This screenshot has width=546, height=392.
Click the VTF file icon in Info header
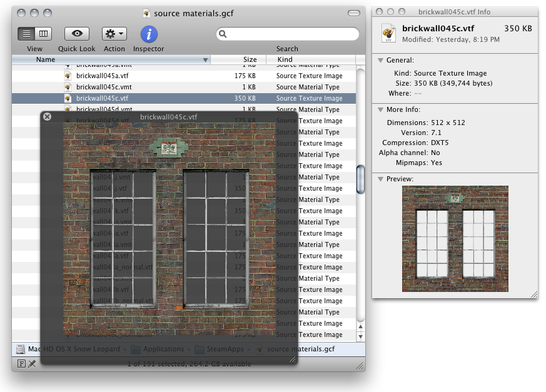388,33
